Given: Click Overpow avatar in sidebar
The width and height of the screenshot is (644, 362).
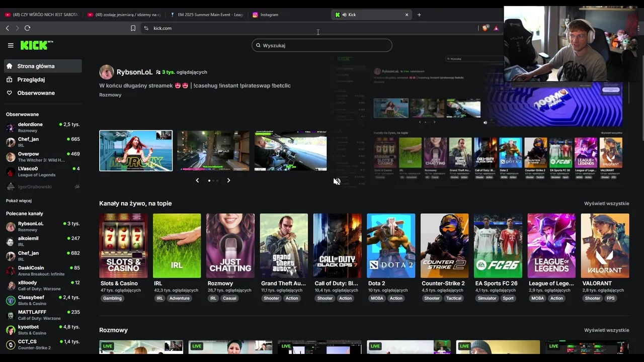Looking at the screenshot, I should (11, 157).
